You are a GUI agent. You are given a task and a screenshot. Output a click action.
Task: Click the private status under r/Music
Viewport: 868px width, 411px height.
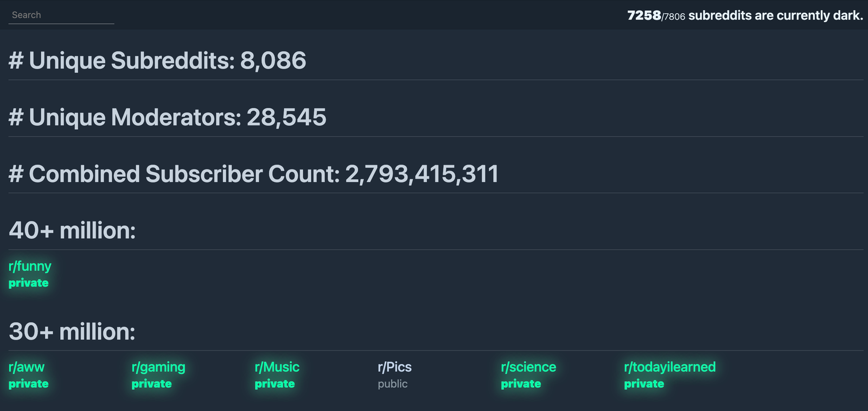(x=275, y=384)
